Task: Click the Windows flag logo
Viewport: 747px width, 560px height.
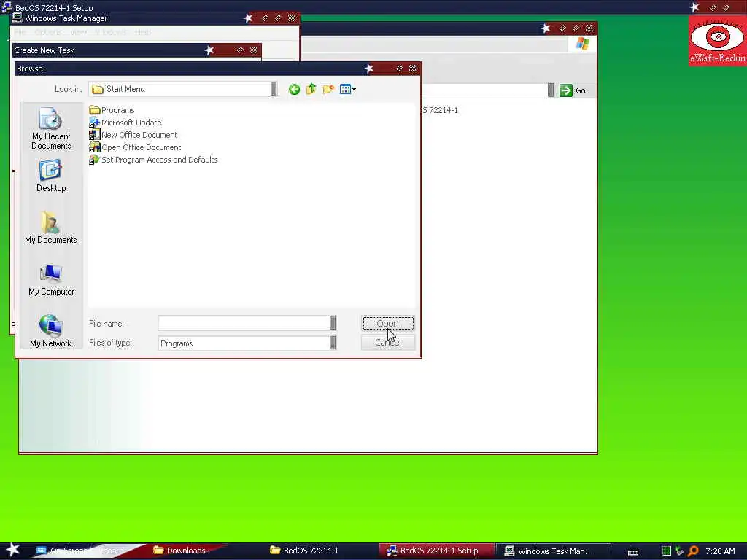Action: (x=582, y=44)
